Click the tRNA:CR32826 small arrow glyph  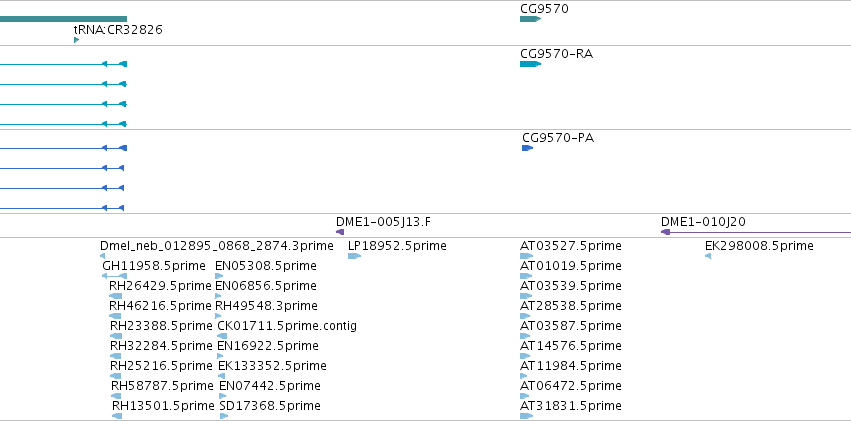pyautogui.click(x=76, y=40)
